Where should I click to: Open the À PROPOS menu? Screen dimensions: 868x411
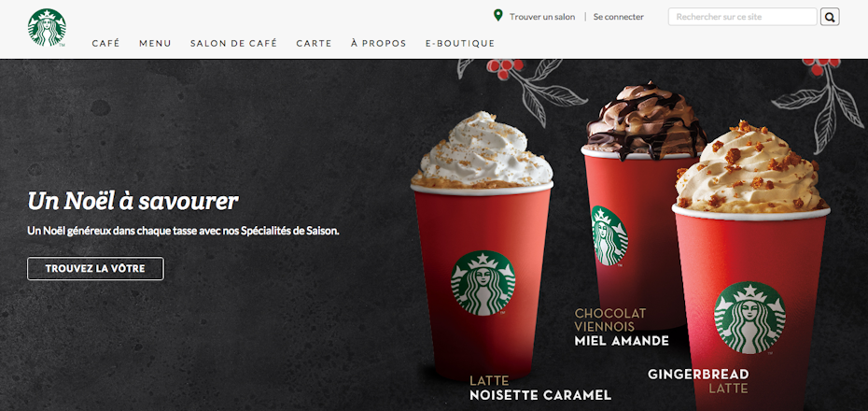[x=379, y=43]
